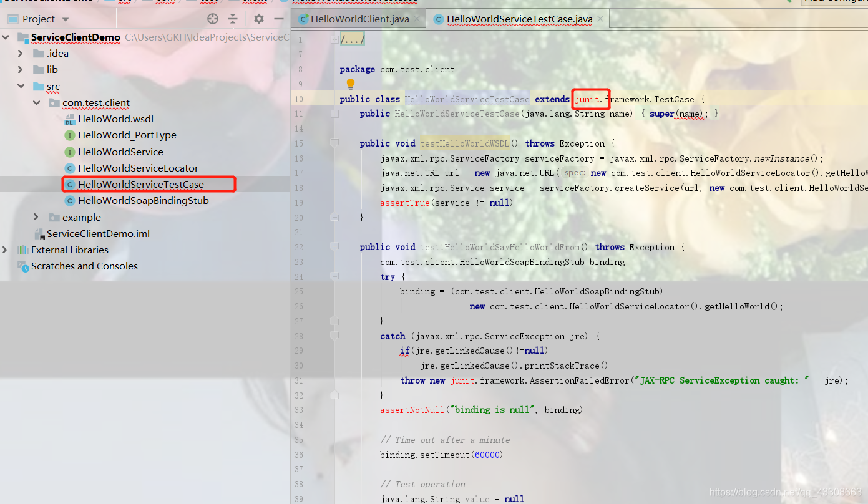Select HelloWorldService interface
The height and width of the screenshot is (504, 868).
[x=120, y=152]
